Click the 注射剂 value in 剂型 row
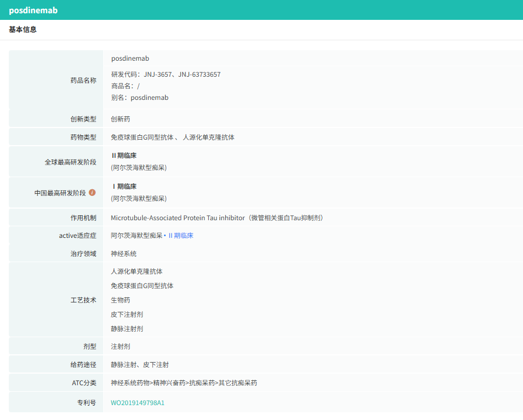Screen dimensions: 523x420 [120, 347]
